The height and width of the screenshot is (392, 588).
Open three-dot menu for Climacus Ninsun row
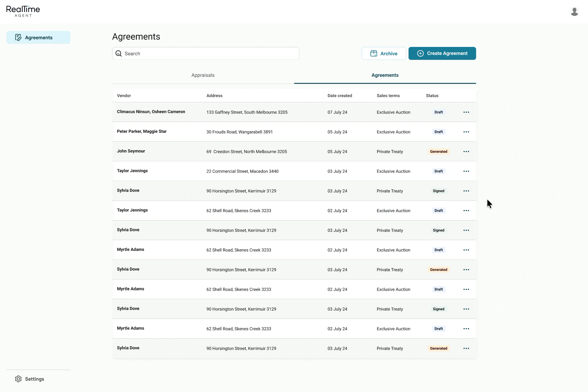click(466, 112)
